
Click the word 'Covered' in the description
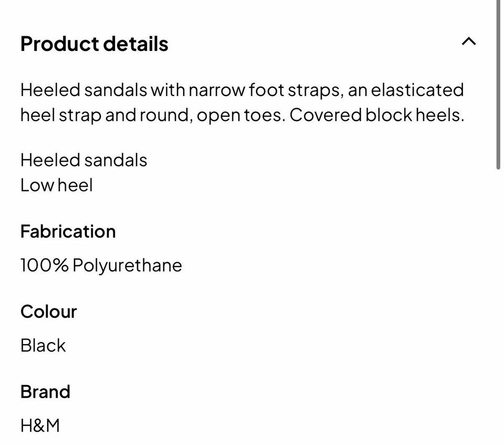pos(325,115)
